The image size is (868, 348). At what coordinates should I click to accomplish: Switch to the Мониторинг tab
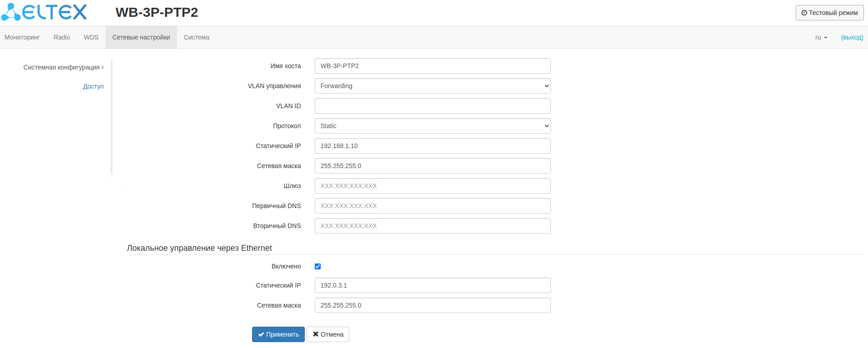click(22, 37)
